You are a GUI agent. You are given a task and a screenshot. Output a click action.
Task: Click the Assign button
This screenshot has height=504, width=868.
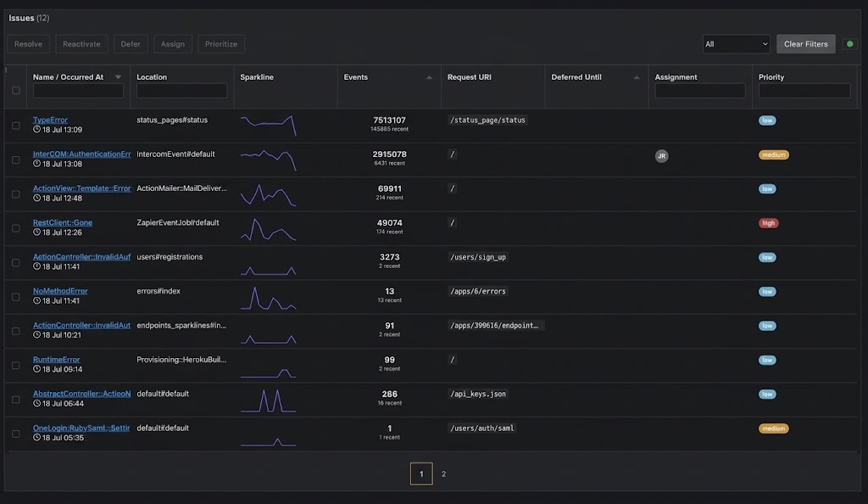tap(173, 44)
